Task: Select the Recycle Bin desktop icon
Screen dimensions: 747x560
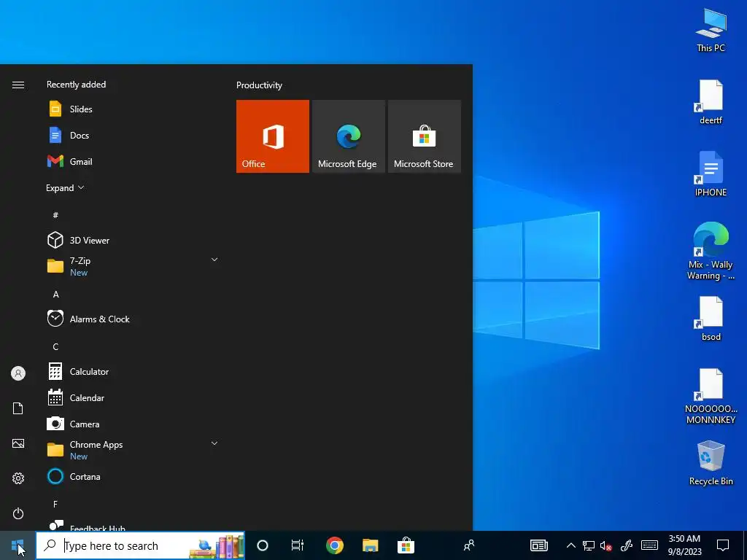Action: (x=711, y=463)
